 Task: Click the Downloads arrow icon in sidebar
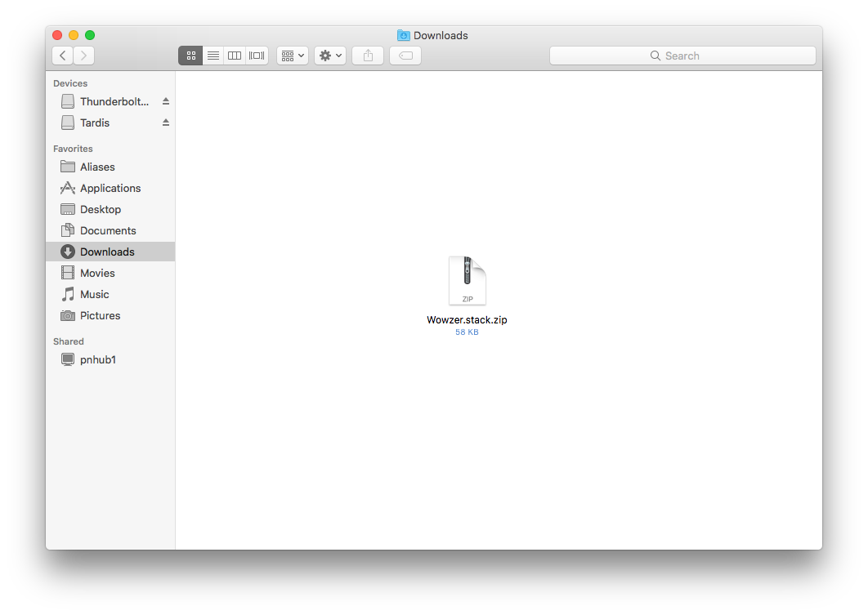tap(68, 252)
